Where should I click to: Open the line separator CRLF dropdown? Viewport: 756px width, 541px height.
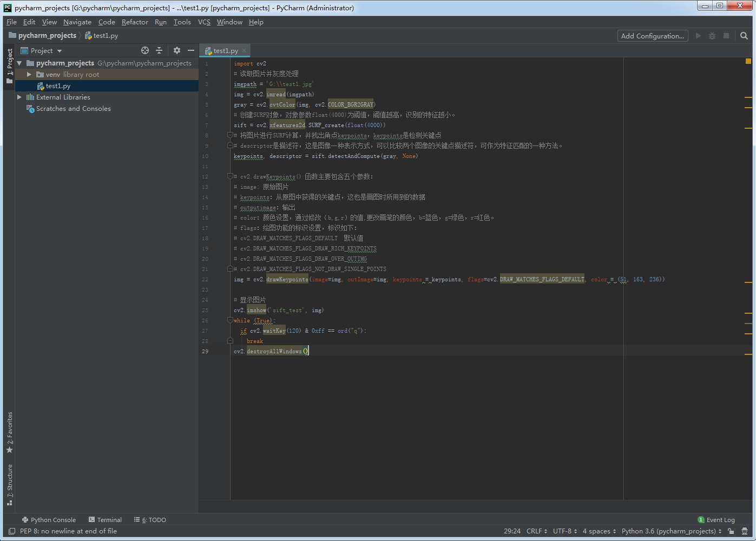click(x=535, y=531)
